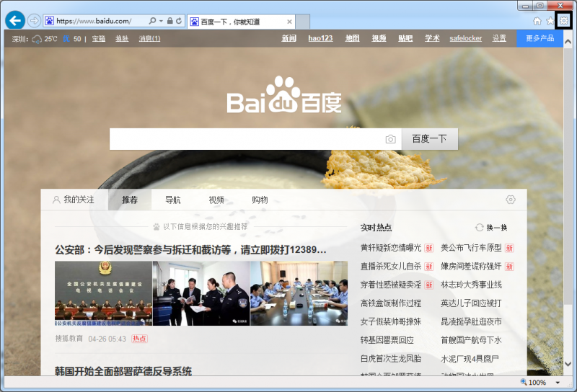The image size is (577, 392).
Task: Open hot topic 林志玲大秀事业线
Action: click(471, 285)
